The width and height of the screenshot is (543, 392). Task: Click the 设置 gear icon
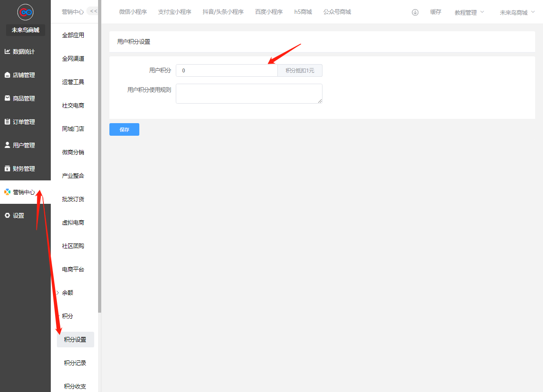(x=7, y=216)
